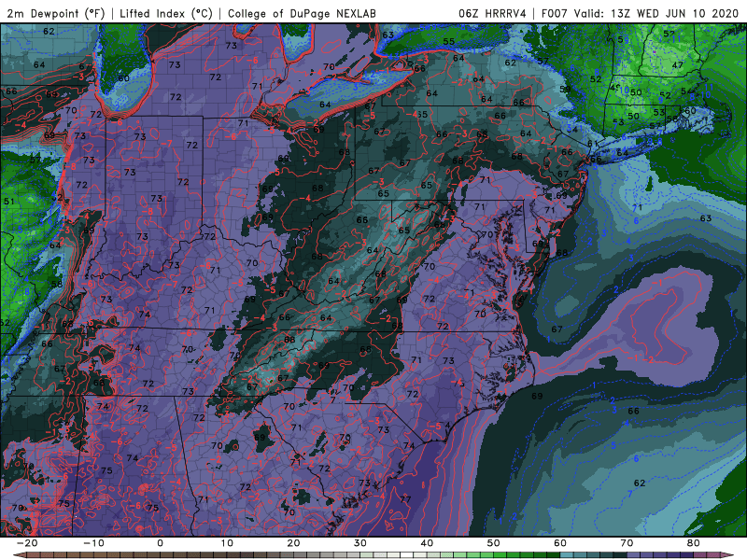Click the 77 dewpoint value off the Carolina coast
The image size is (747, 560).
click(x=405, y=499)
